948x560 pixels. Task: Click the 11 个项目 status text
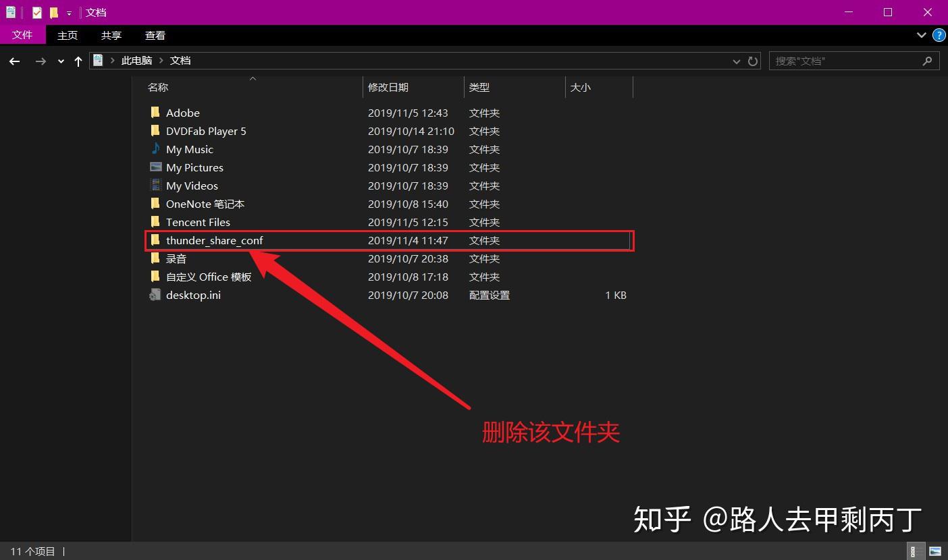tap(32, 551)
